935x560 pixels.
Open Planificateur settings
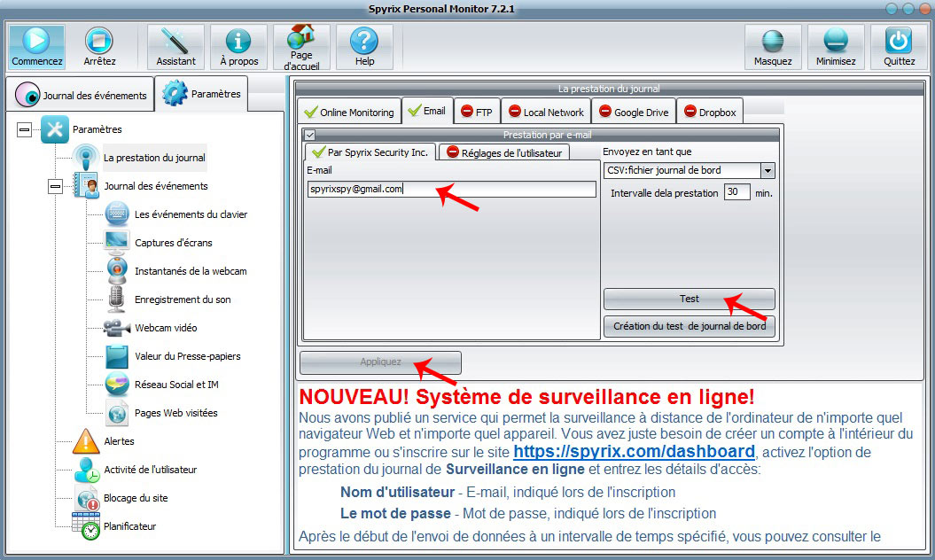(130, 526)
